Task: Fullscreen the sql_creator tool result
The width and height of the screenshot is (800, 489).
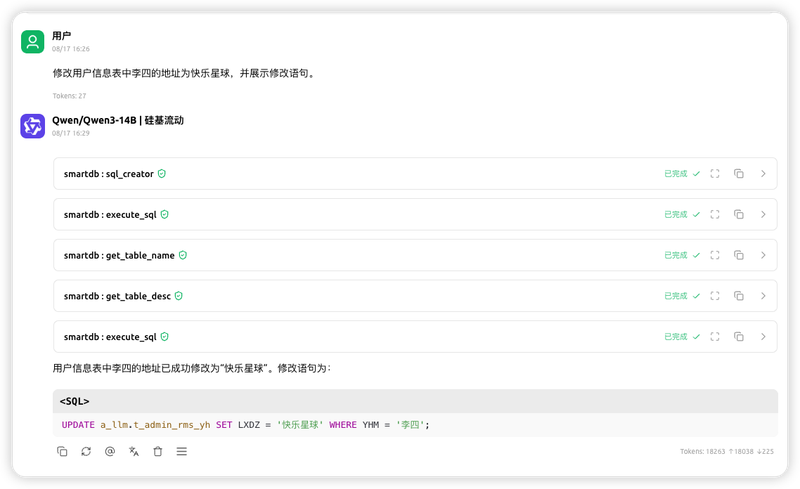Action: 715,174
